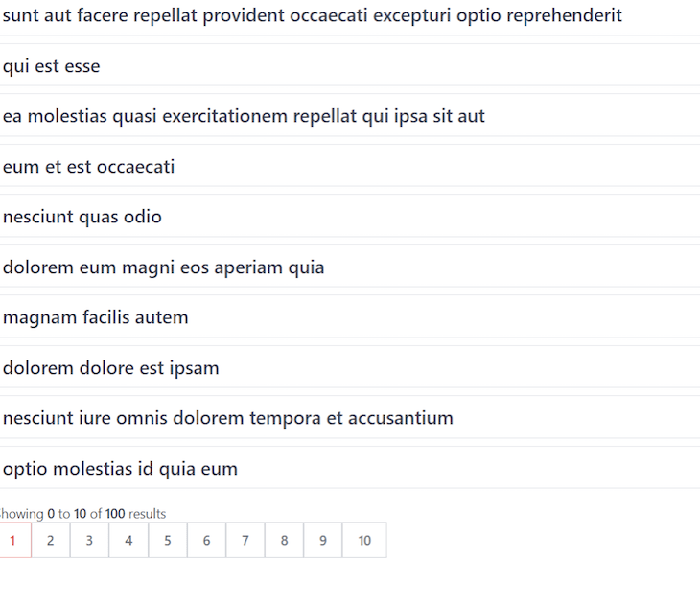
Task: Open page 1 in the pagination
Action: coord(13,540)
